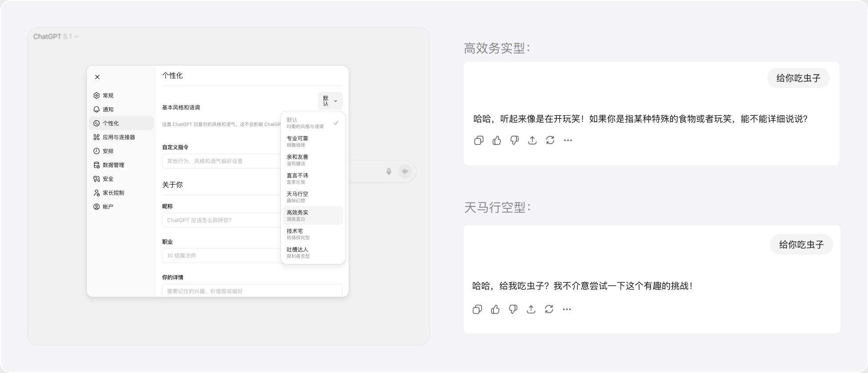The width and height of the screenshot is (868, 373).
Task: Click the microphone dictation icon
Action: click(x=389, y=171)
